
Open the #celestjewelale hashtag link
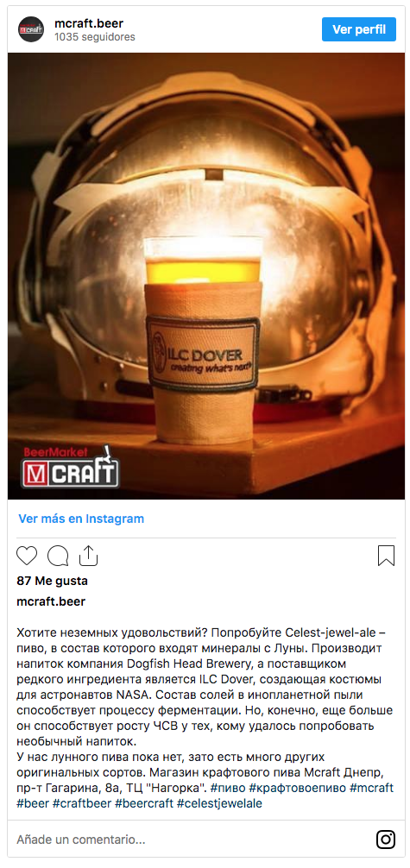tap(219, 803)
